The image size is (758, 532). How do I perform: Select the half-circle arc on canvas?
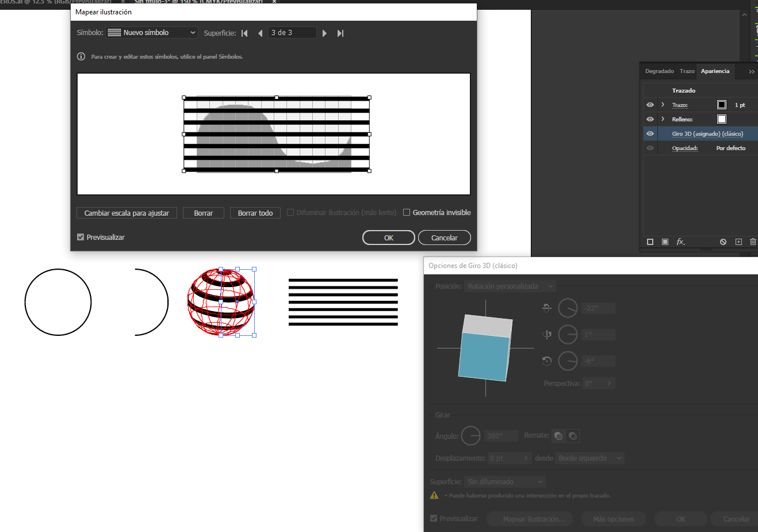coord(152,302)
